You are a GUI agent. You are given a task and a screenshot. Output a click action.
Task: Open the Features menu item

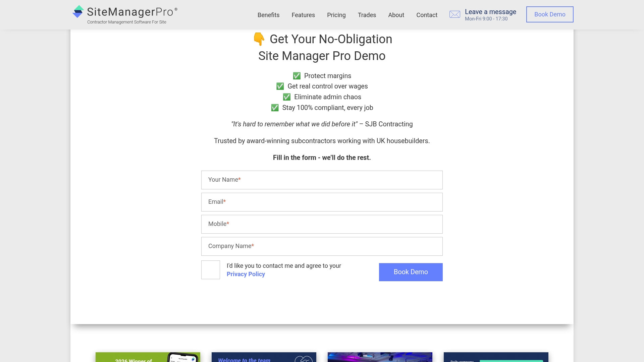303,15
